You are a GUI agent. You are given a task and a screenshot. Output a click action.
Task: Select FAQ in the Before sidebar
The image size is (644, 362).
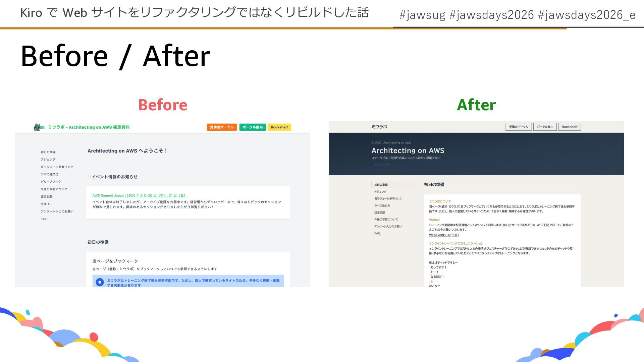(x=44, y=219)
